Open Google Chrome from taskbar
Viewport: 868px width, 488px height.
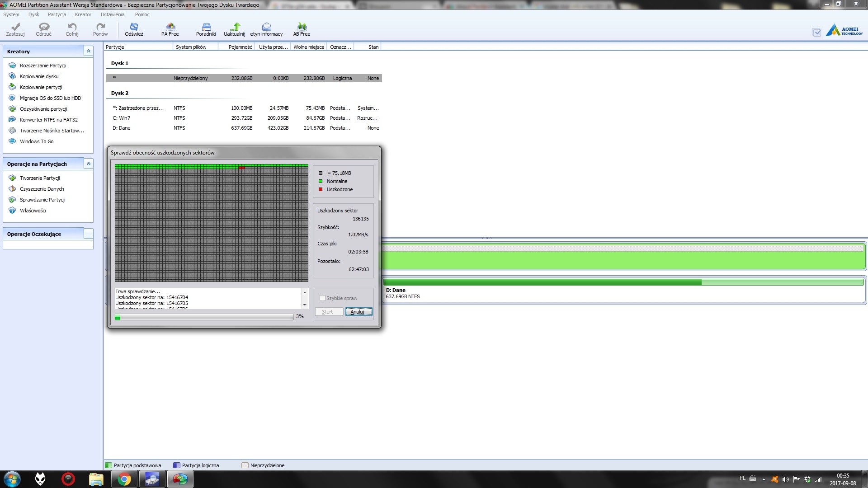124,479
